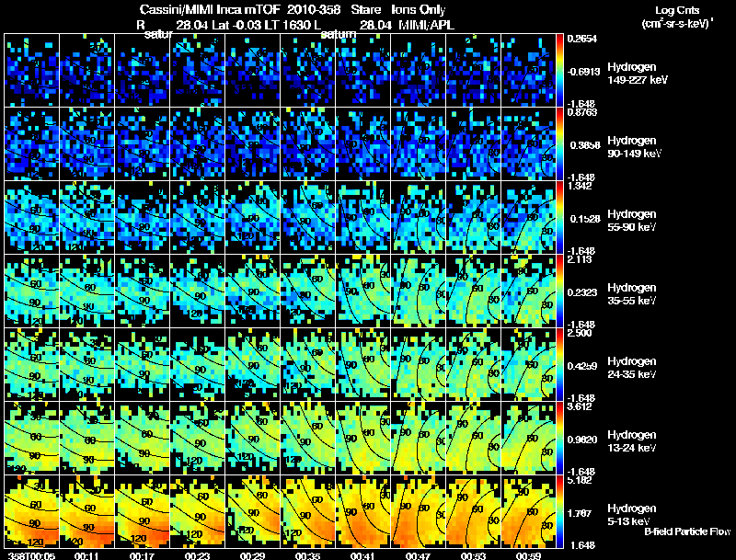
Task: Click the colorbar maximum value '1.342'
Action: (x=580, y=186)
